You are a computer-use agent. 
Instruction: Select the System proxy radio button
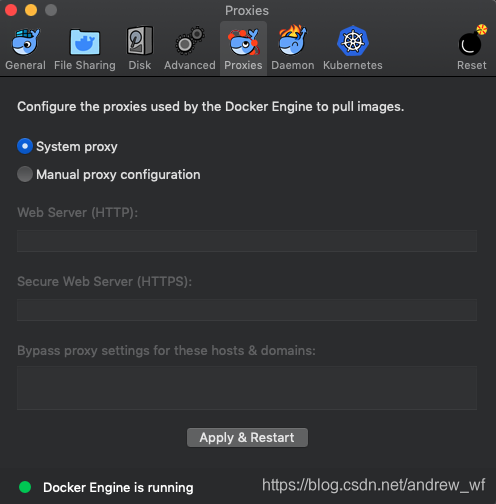(25, 146)
